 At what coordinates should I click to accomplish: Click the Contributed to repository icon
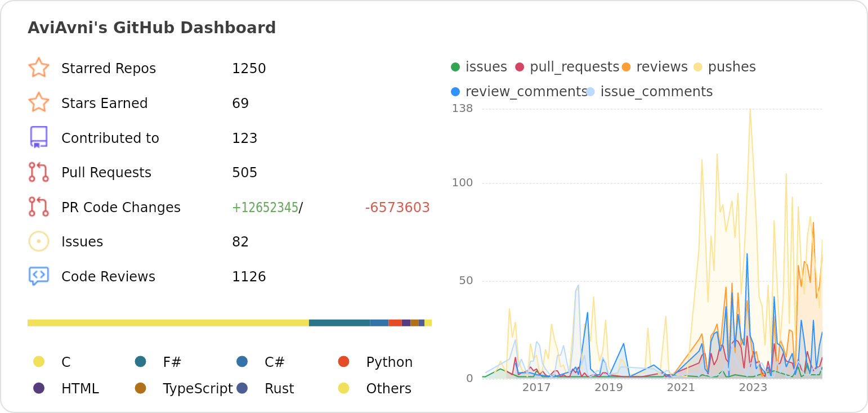[x=39, y=137]
